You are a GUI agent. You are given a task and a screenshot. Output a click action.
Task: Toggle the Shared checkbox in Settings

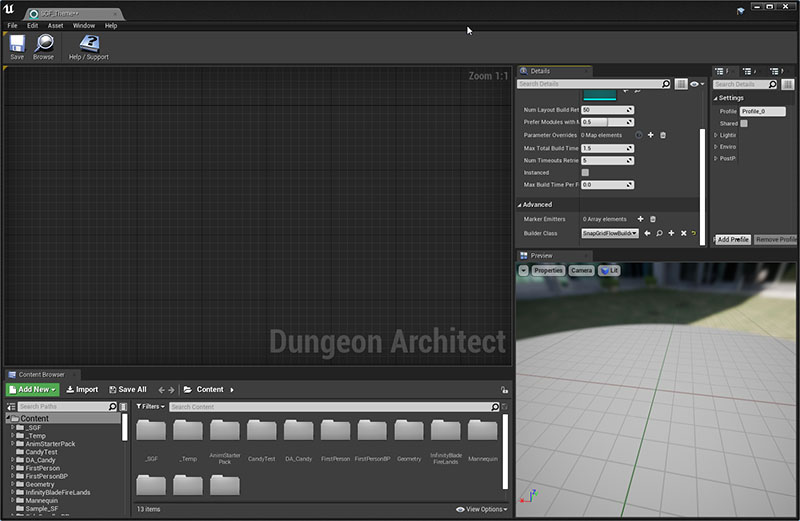coord(744,123)
